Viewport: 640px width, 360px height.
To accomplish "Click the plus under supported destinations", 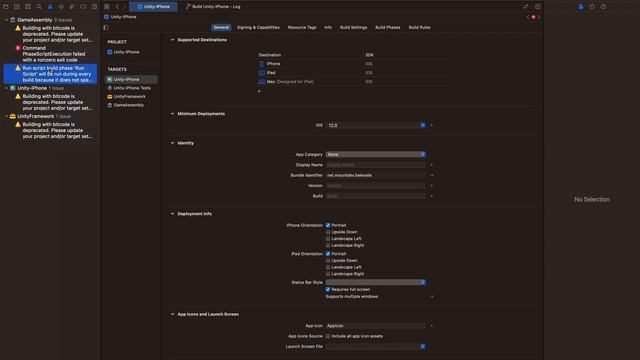I will 259,91.
